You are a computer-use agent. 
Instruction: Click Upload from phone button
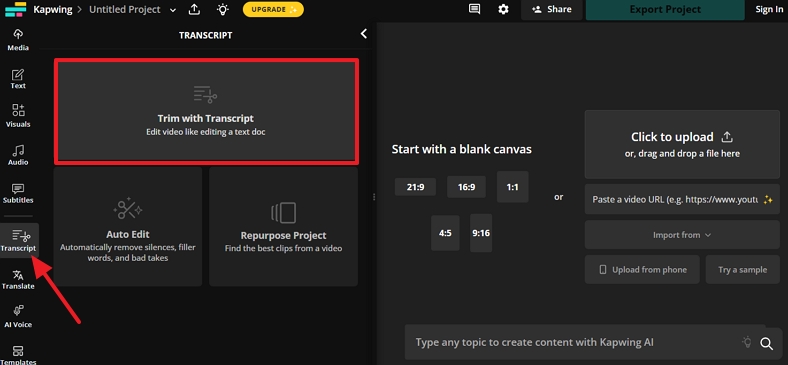click(642, 269)
